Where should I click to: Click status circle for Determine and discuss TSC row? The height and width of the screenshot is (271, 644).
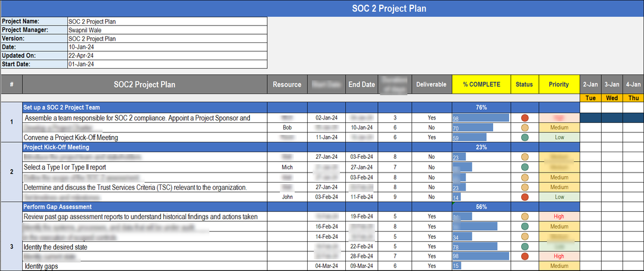(525, 187)
